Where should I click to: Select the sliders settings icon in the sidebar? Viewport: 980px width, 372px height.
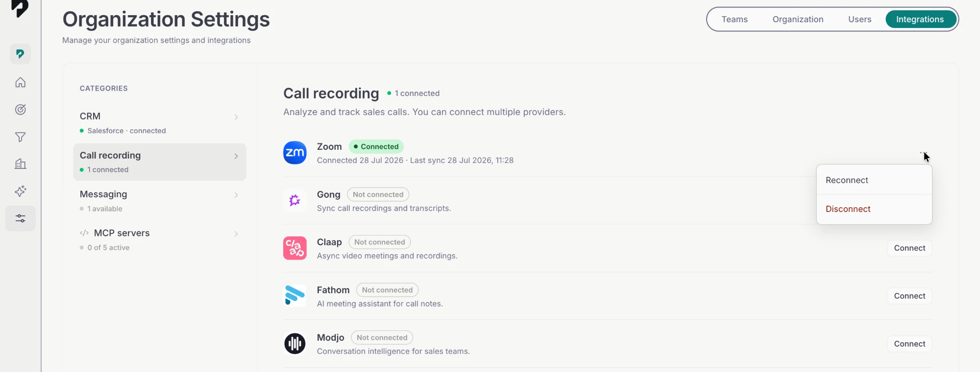pyautogui.click(x=20, y=218)
